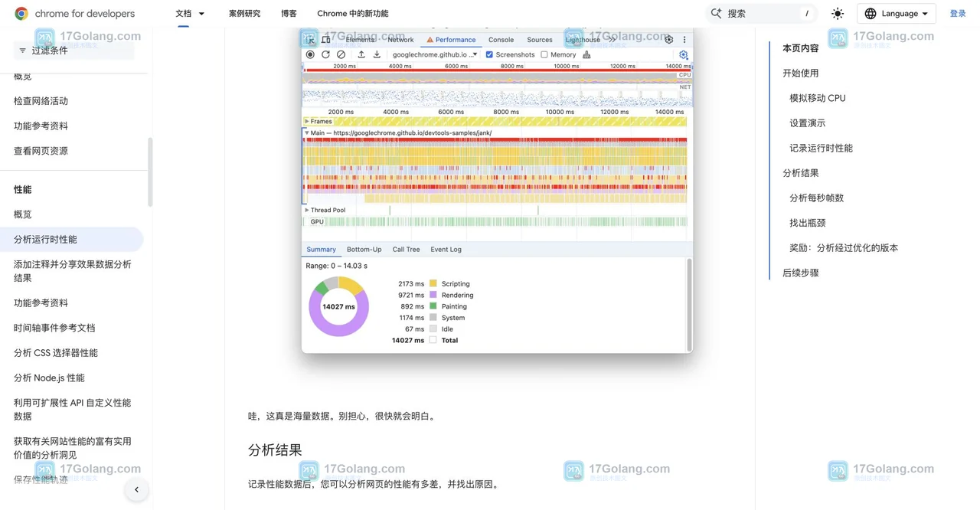
Task: Open 博客 in the top navigation
Action: pos(289,13)
